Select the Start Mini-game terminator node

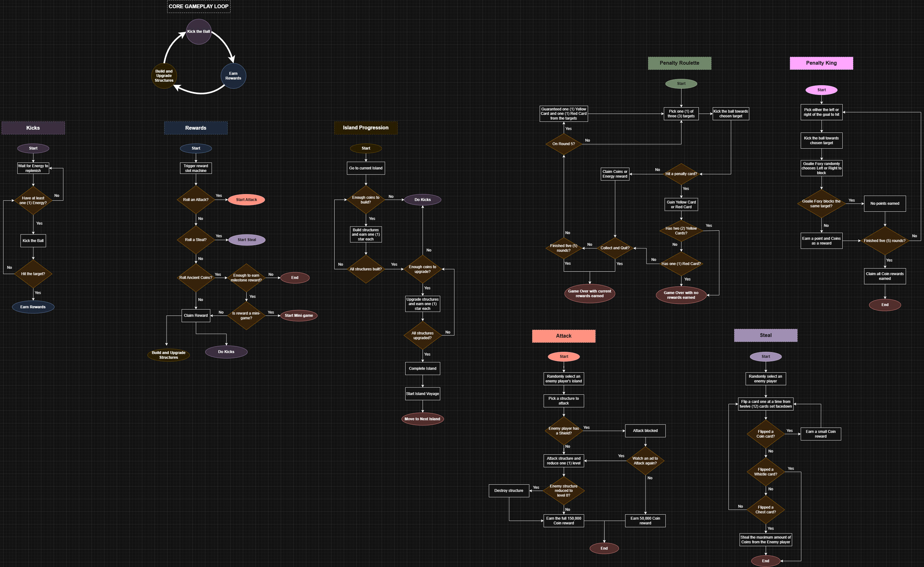pos(299,316)
